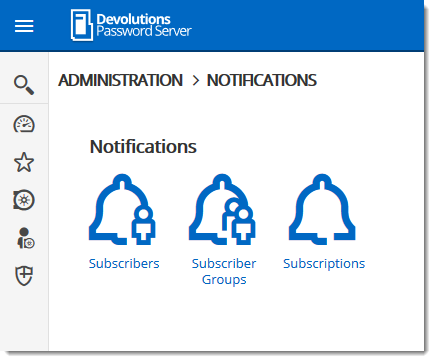Click the Subscribers bell icon
This screenshot has width=434, height=361.
[122, 209]
